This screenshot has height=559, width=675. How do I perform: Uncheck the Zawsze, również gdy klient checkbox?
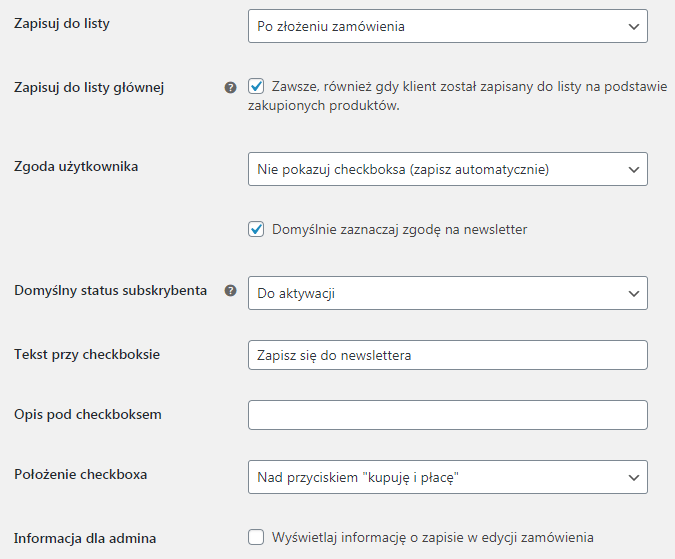click(x=256, y=86)
